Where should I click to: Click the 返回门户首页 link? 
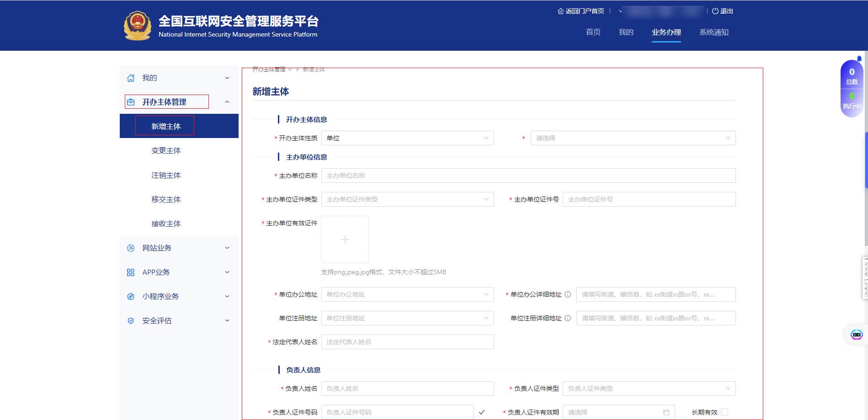(x=581, y=11)
